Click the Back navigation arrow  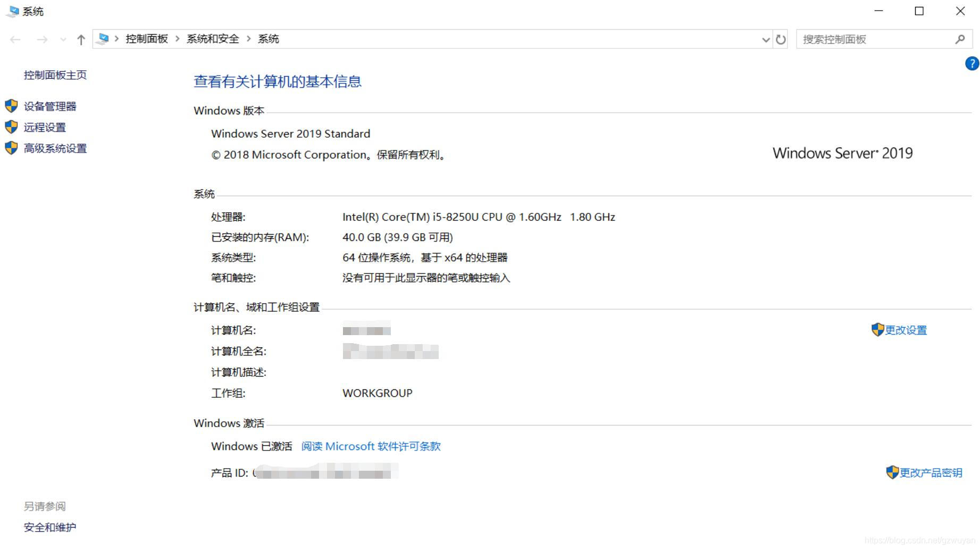point(15,39)
